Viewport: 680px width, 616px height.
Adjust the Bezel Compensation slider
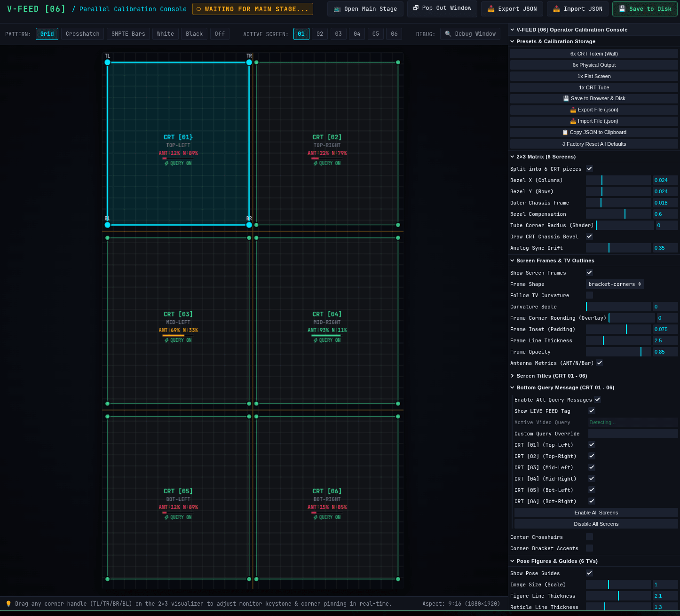click(618, 214)
